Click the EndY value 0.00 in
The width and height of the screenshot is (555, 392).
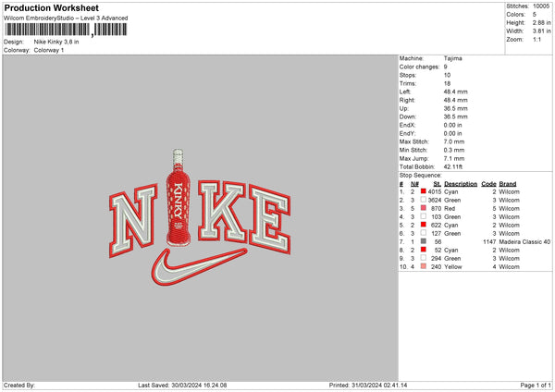tap(452, 133)
